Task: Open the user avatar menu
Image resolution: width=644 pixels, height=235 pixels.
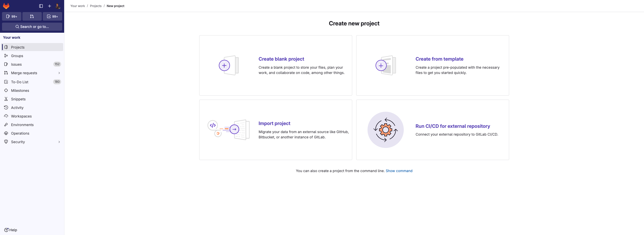Action: 58,6
